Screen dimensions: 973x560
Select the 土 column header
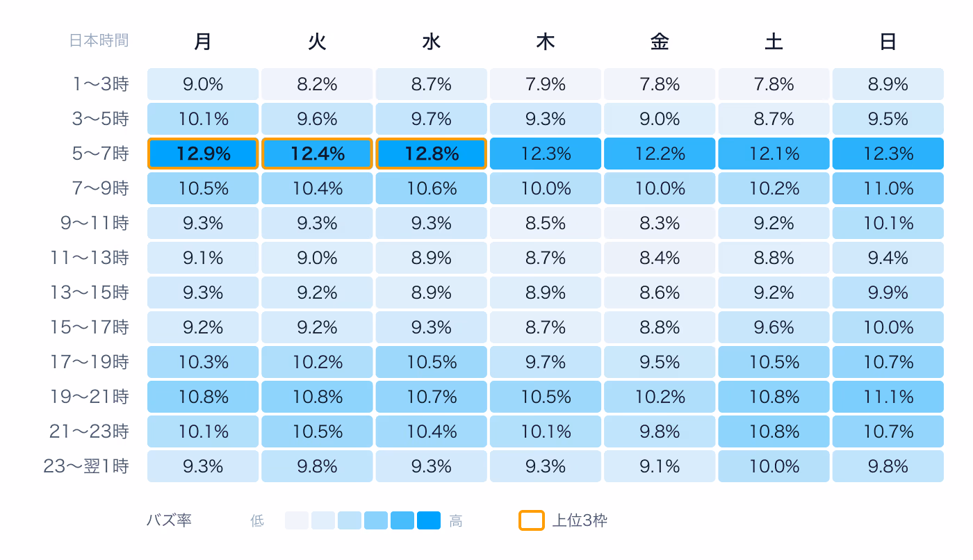(774, 42)
